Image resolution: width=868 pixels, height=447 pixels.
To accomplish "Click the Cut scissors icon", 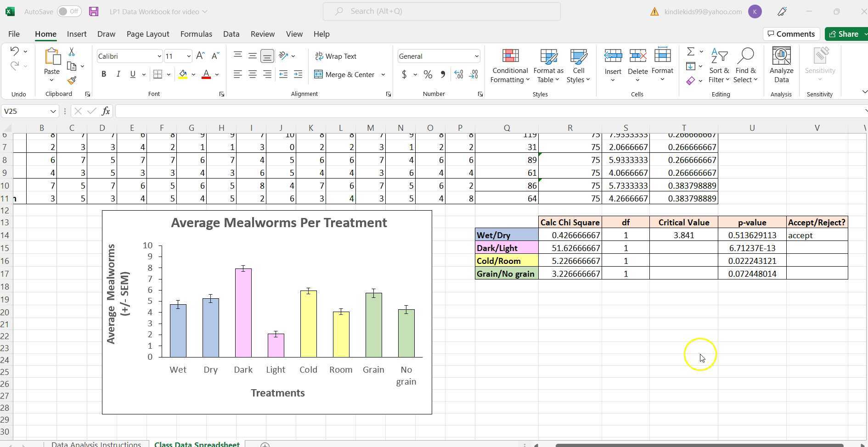I will pyautogui.click(x=72, y=52).
